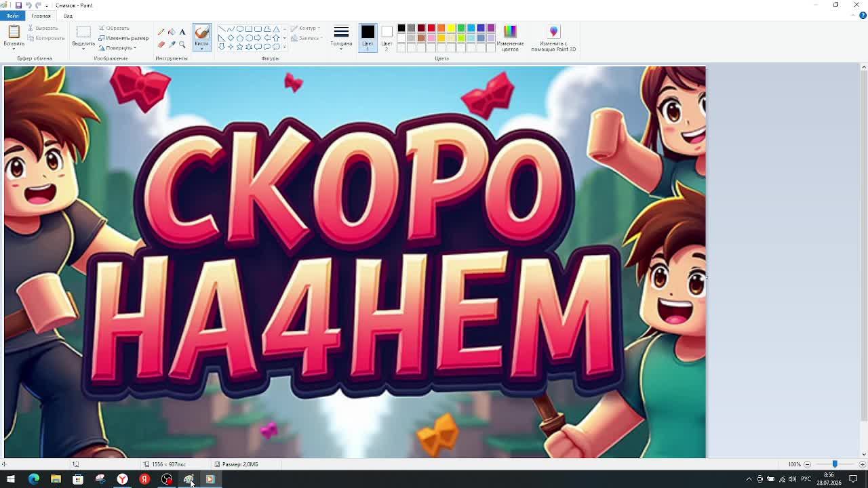Viewport: 868px width, 488px height.
Task: Pick the green color swatch
Action: point(461,28)
